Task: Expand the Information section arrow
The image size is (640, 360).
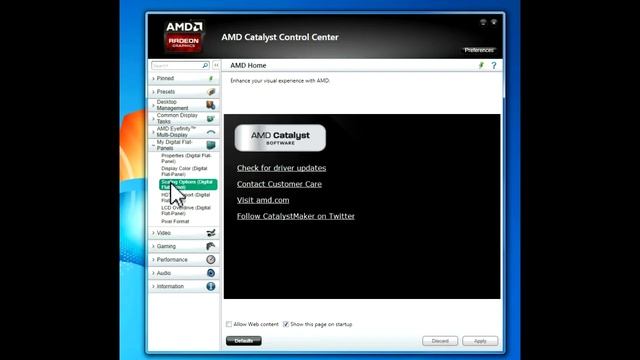Action: click(x=153, y=287)
